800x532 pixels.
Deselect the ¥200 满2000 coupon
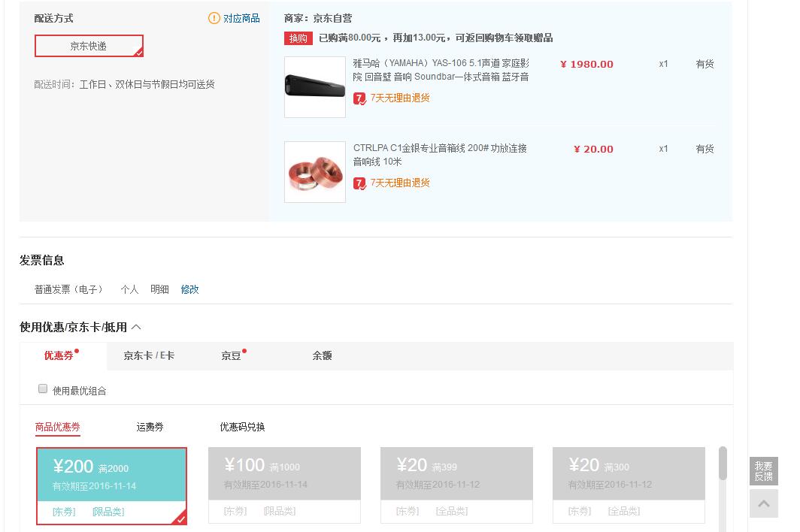click(111, 485)
